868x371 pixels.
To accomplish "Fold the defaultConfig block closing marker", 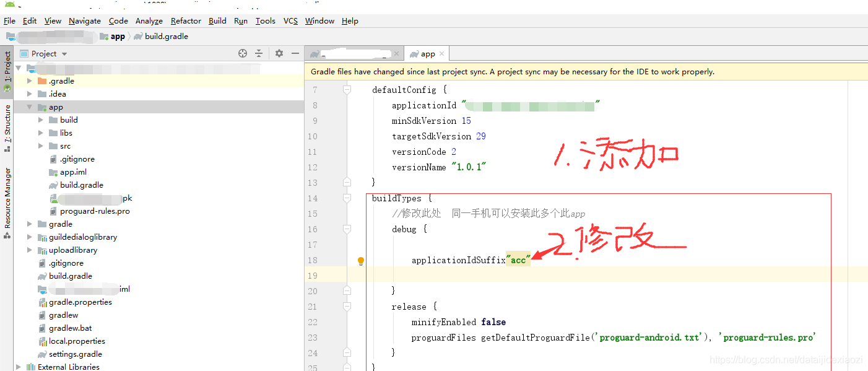I will point(347,183).
